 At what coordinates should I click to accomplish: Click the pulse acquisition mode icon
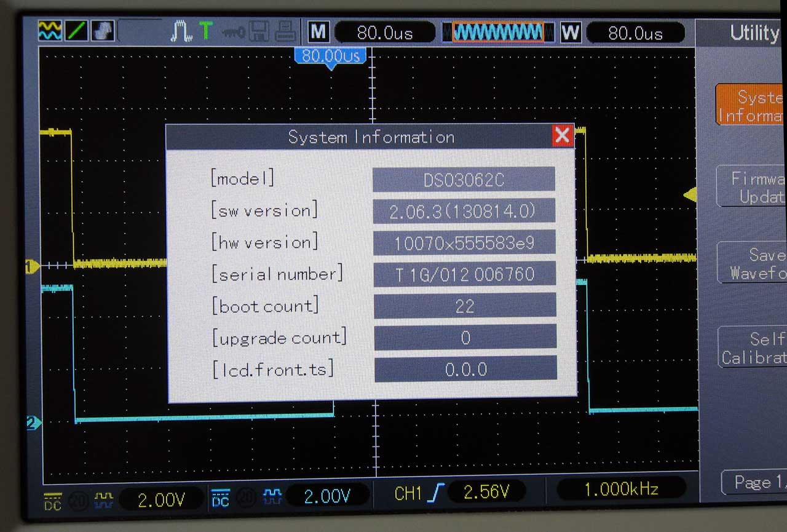click(x=182, y=31)
